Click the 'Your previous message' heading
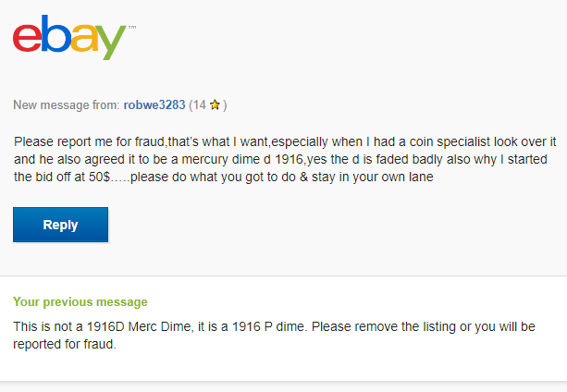This screenshot has width=567, height=392. (x=80, y=302)
